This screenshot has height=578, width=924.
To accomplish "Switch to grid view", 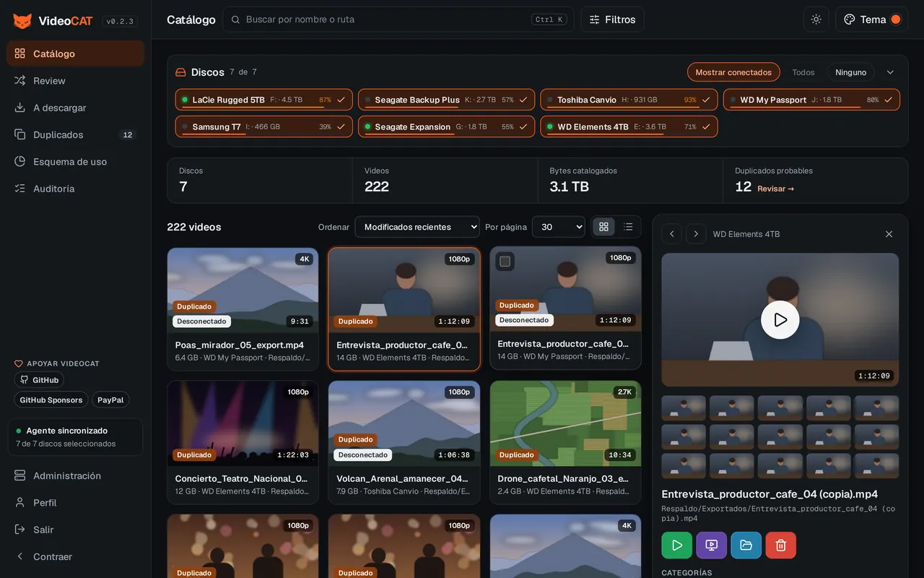I will click(604, 227).
